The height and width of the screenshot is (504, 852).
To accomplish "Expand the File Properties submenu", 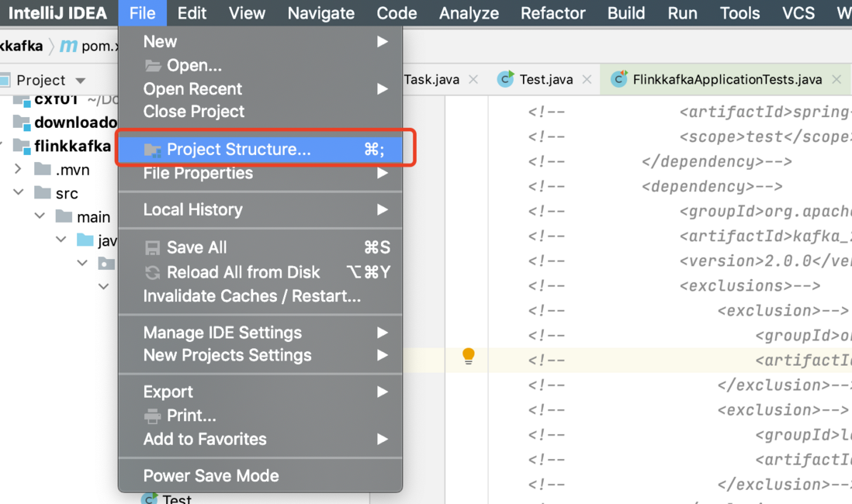I will [260, 173].
